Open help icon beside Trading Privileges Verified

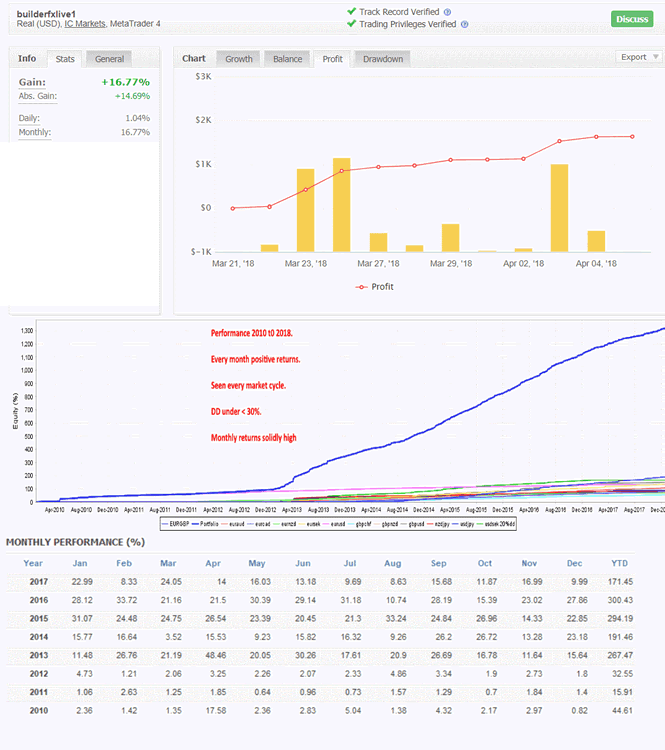[x=465, y=24]
